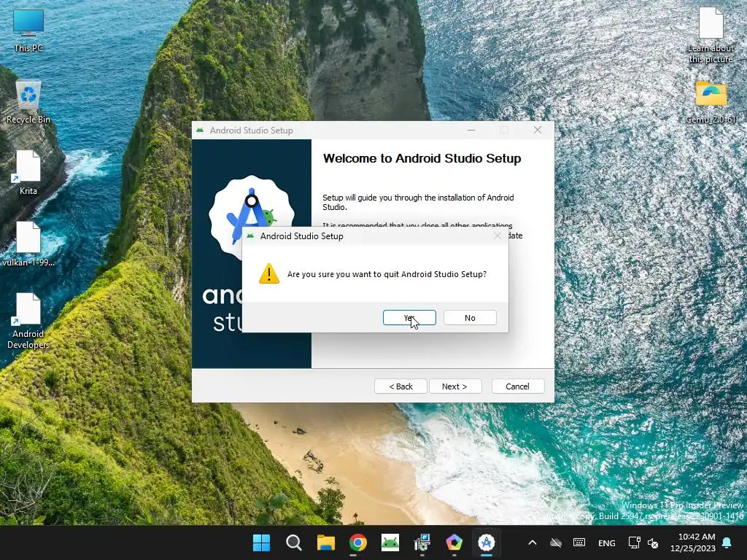
Task: Click the touch keyboard tray icon
Action: pos(579,542)
